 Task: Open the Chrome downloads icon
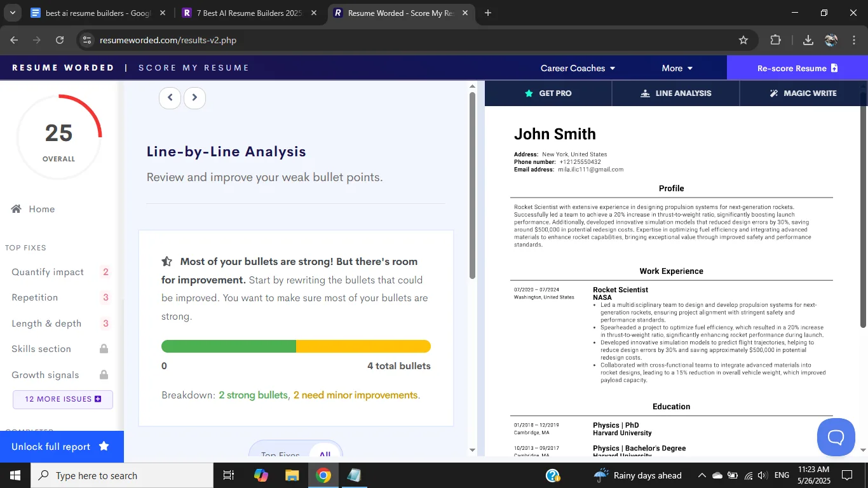tap(808, 40)
